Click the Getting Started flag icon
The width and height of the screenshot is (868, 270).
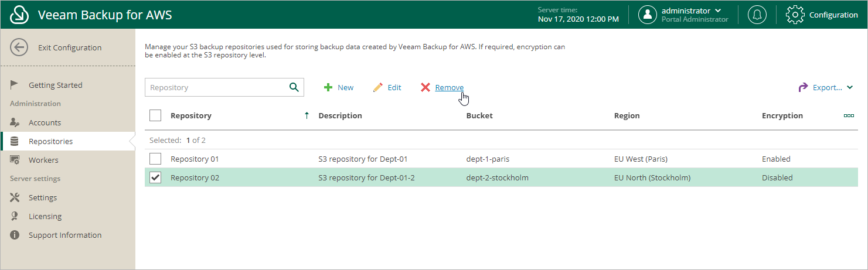pos(15,85)
